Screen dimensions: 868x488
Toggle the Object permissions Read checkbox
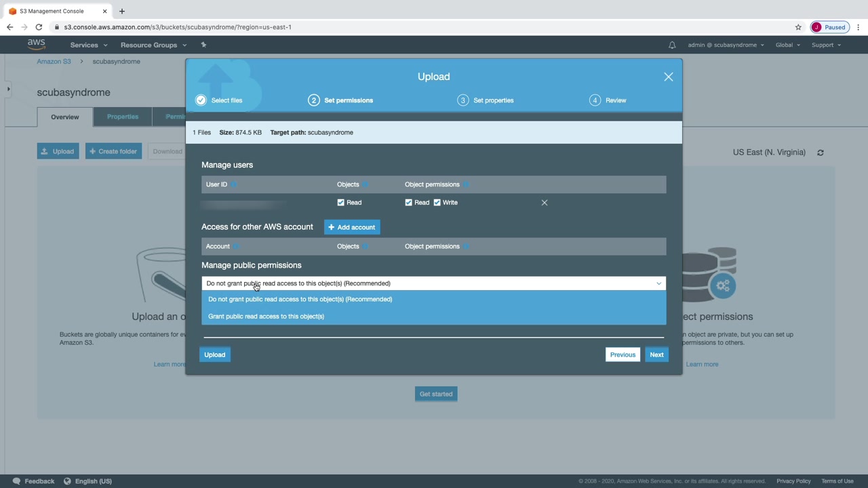click(x=408, y=203)
